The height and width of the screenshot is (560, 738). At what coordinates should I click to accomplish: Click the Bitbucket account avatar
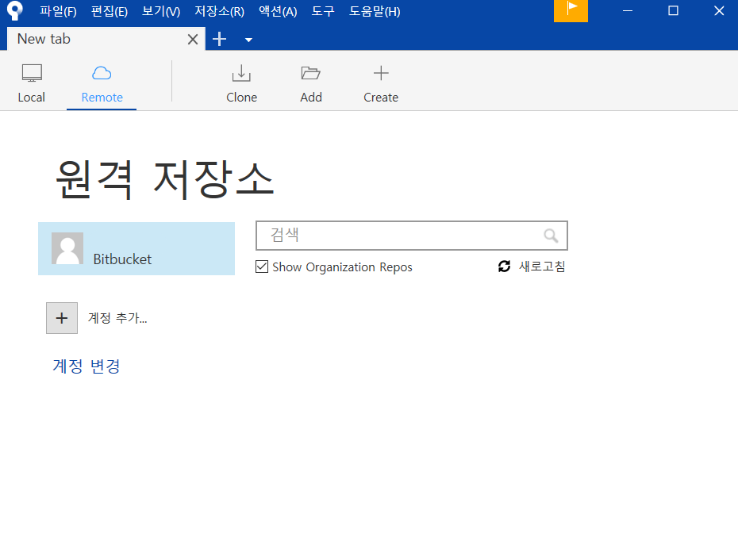click(67, 248)
